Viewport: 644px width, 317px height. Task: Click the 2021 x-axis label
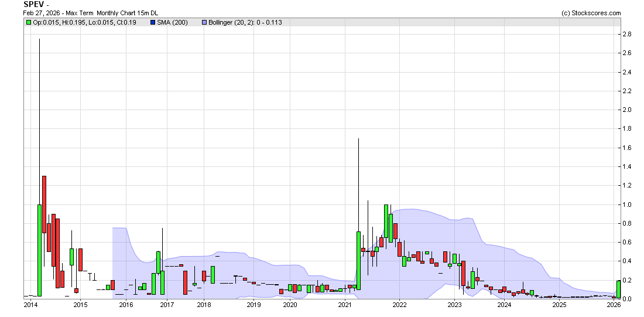345,305
